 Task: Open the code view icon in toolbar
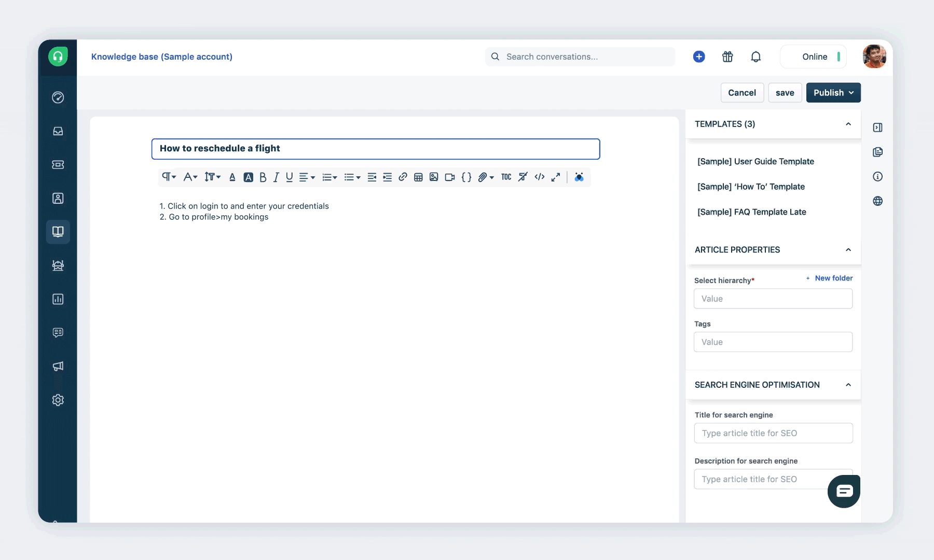pyautogui.click(x=540, y=177)
